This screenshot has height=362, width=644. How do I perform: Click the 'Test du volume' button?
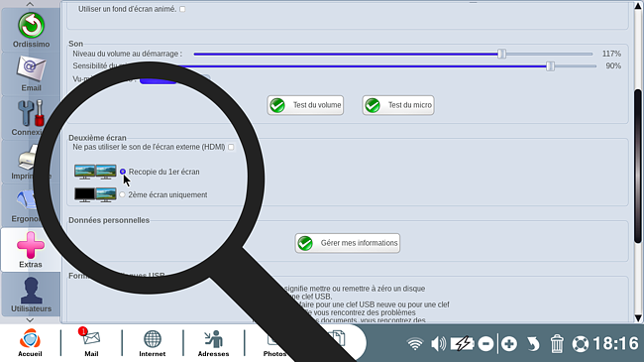tap(305, 105)
